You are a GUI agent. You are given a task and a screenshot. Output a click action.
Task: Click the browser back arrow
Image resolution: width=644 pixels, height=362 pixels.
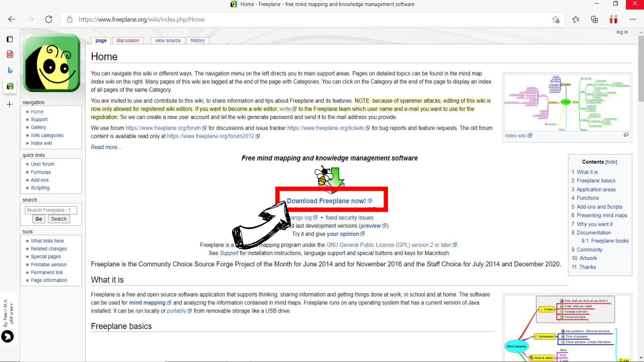[x=12, y=19]
